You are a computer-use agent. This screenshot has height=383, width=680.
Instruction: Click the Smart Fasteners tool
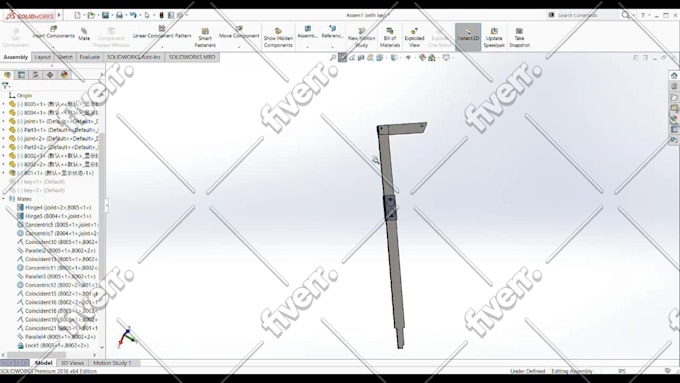(x=205, y=37)
